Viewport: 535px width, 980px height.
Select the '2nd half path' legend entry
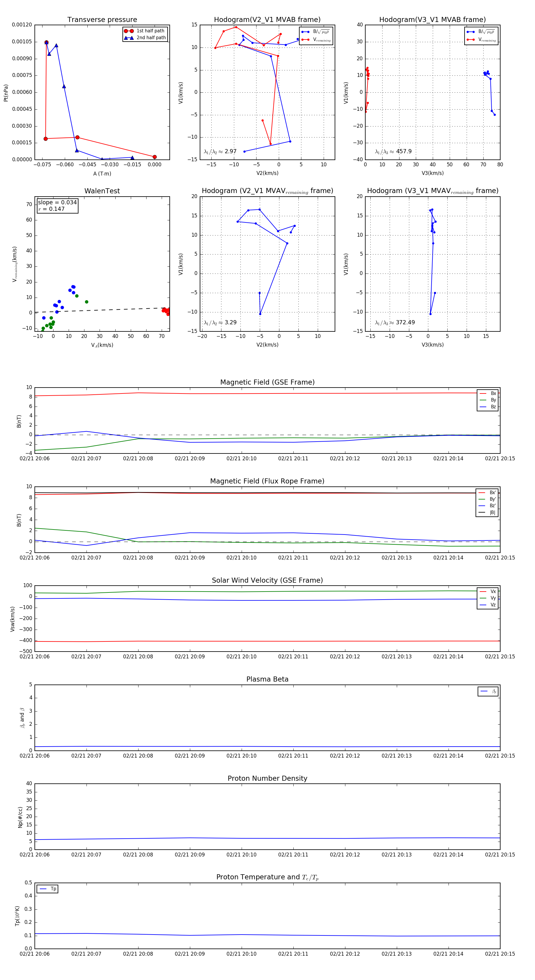(x=145, y=38)
